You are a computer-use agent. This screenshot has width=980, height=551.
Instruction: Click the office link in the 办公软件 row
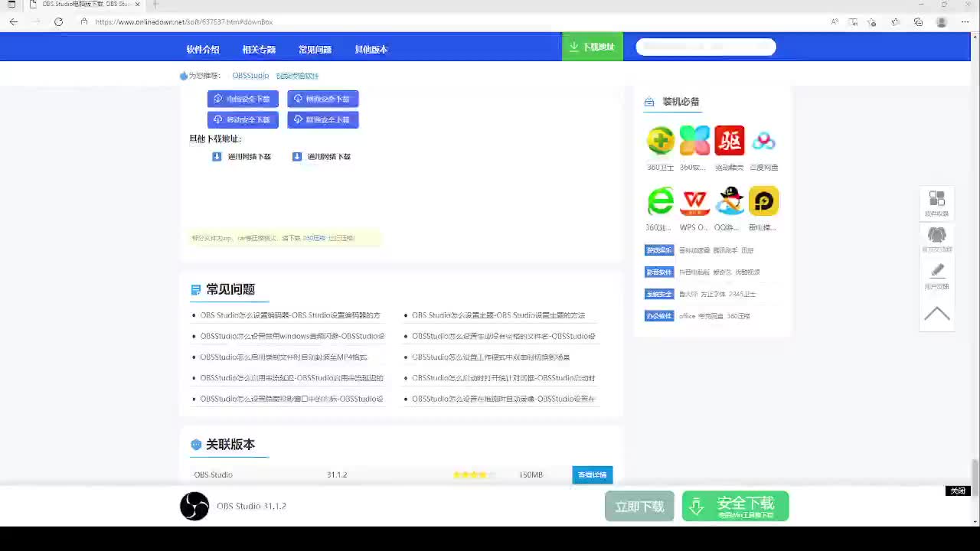click(x=687, y=316)
